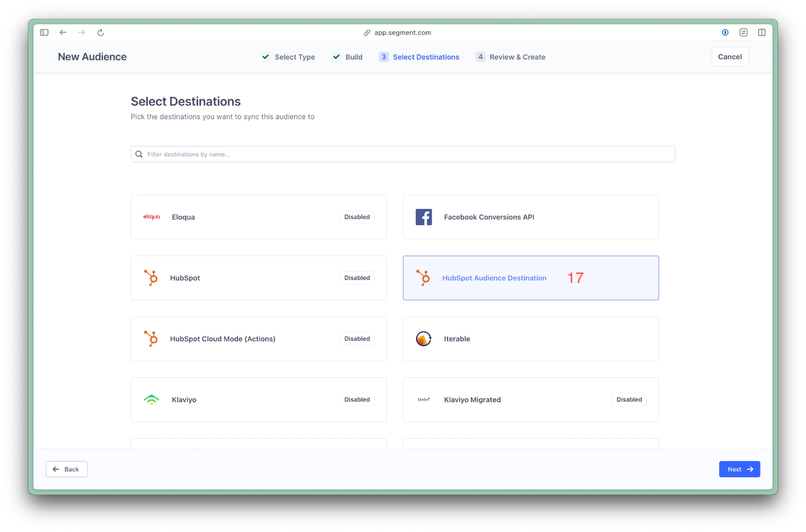Click the Iterable logo icon

424,339
